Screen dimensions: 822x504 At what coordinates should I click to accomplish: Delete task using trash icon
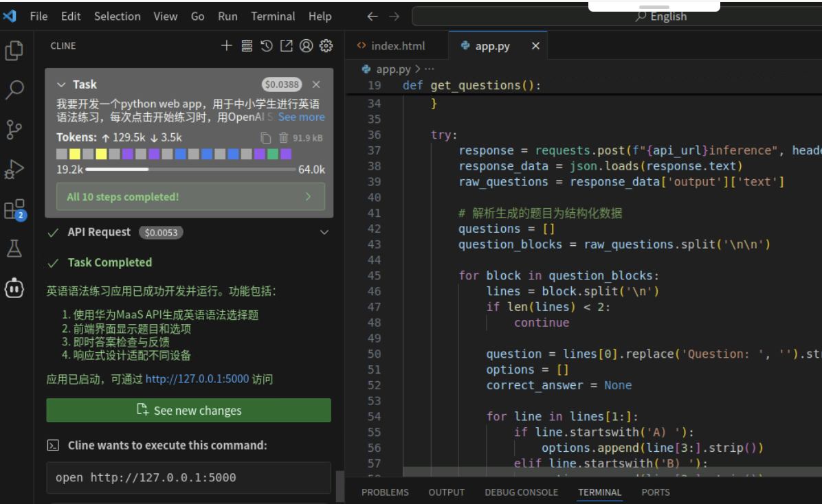(283, 138)
